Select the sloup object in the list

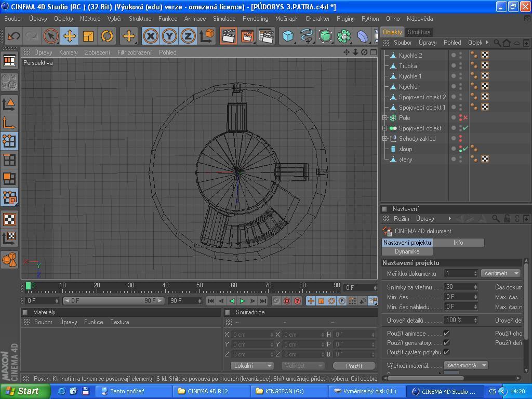(x=405, y=149)
